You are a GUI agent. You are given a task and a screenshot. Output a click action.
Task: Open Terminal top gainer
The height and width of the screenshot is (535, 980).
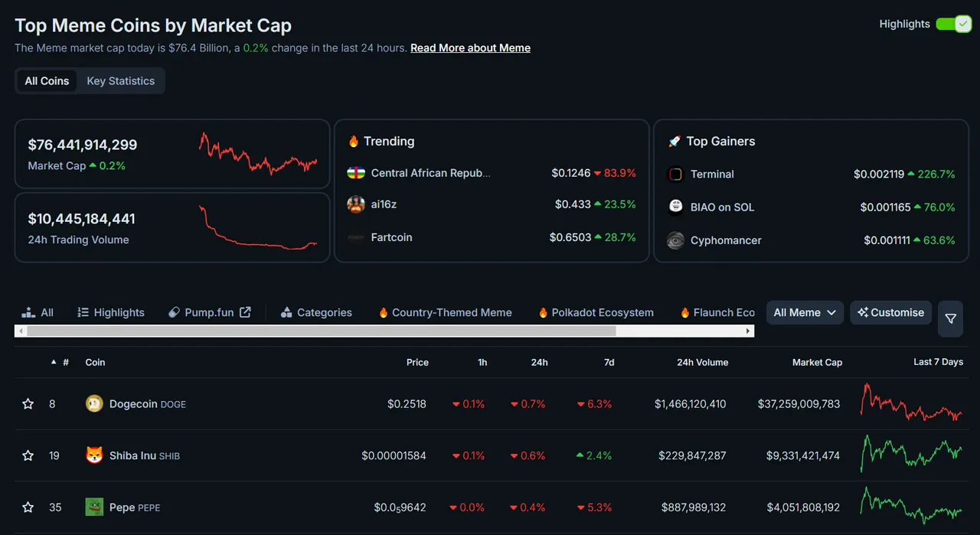click(712, 175)
